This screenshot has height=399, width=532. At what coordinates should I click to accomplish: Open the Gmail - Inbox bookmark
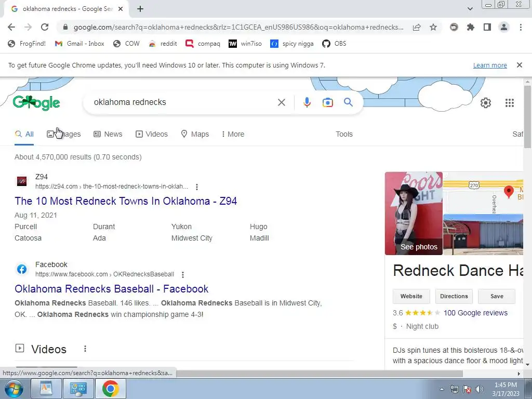click(x=79, y=44)
